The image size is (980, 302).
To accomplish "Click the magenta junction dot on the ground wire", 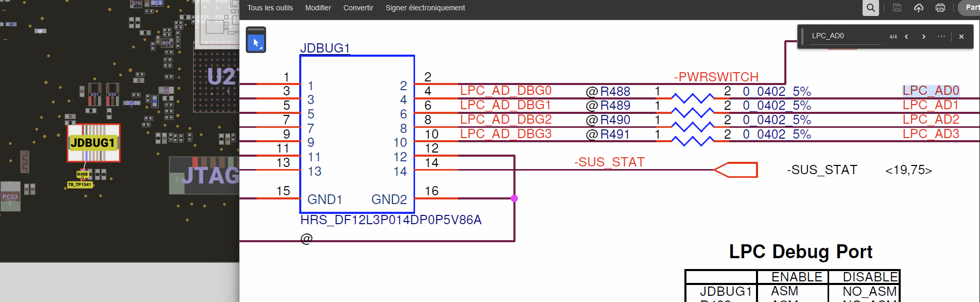I will [x=514, y=198].
